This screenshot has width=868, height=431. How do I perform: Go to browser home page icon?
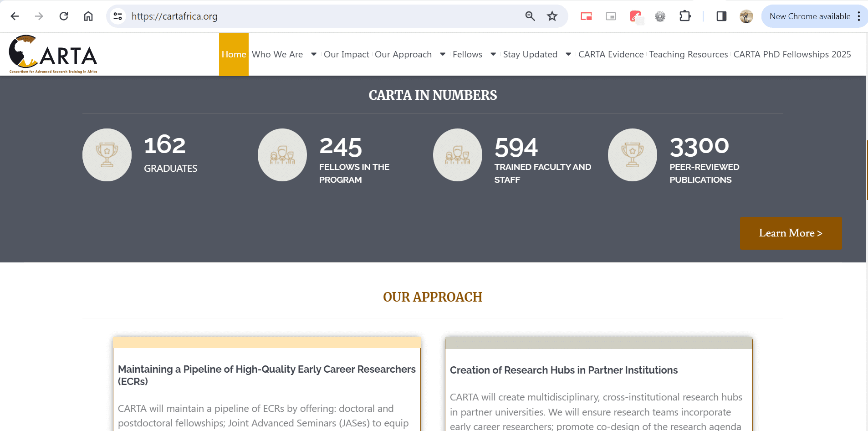click(88, 16)
